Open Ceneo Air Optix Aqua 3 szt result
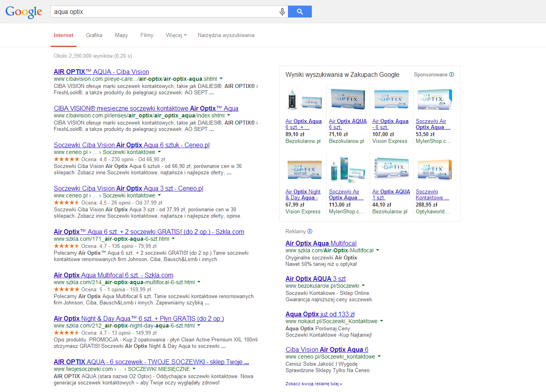The height and width of the screenshot is (392, 546). click(129, 188)
